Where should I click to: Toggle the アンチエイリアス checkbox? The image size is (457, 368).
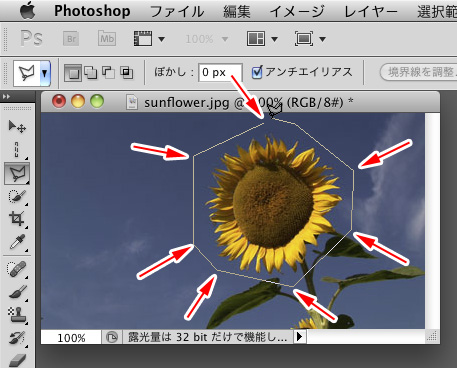click(x=257, y=72)
